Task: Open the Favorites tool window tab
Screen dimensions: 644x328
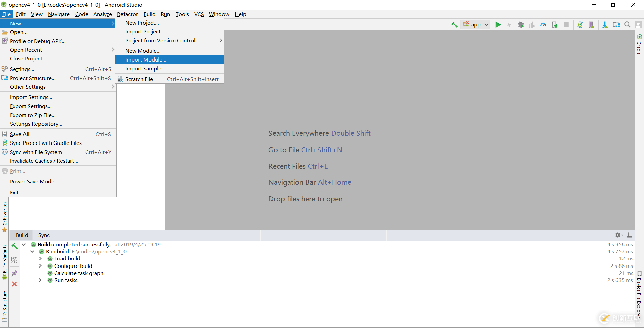Action: point(5,217)
